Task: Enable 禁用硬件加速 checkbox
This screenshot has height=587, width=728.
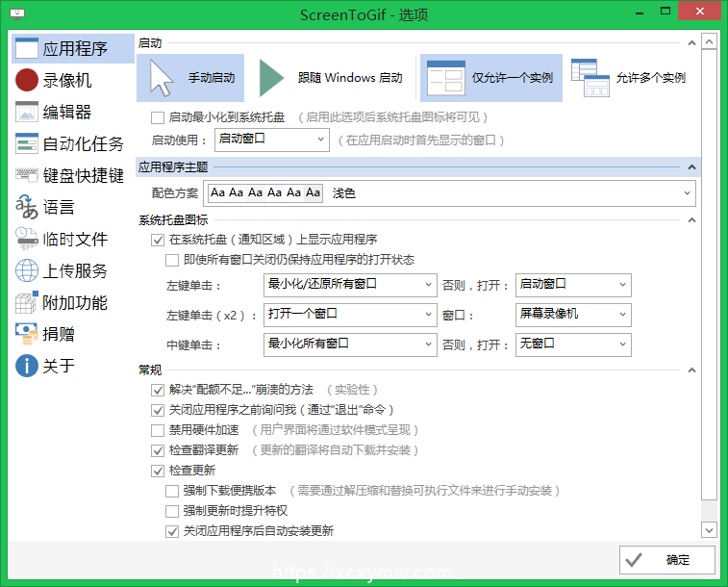Action: click(158, 430)
